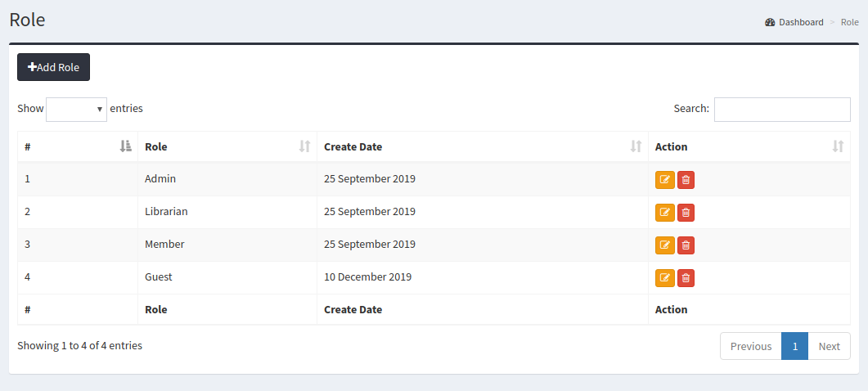Sort table by Create Date header
The width and height of the screenshot is (868, 391).
482,146
